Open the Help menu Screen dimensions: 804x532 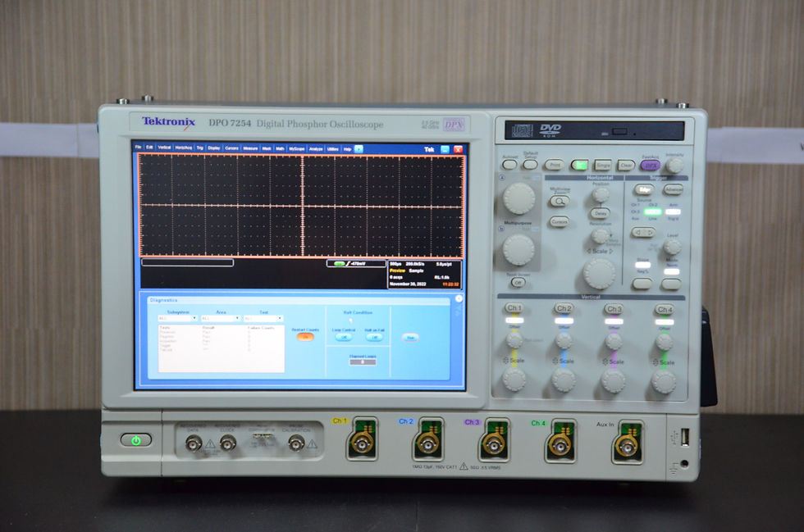(347, 149)
